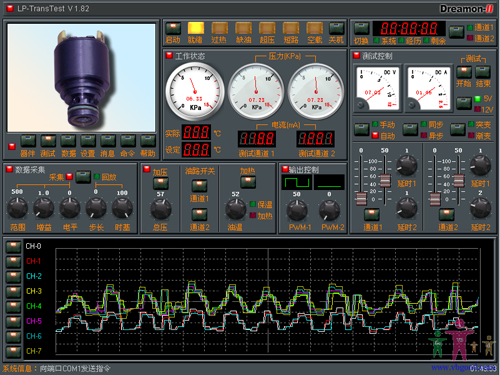Click the 过热 overheat indicator lamp
Image resolution: width=500 pixels, height=375 pixels.
pyautogui.click(x=220, y=28)
